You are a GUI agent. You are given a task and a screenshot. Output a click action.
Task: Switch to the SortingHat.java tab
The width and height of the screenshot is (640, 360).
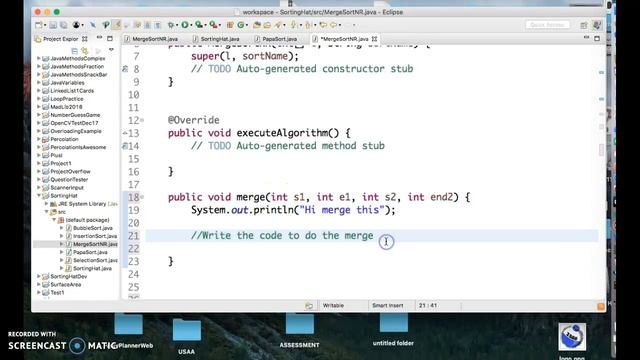tap(216, 39)
